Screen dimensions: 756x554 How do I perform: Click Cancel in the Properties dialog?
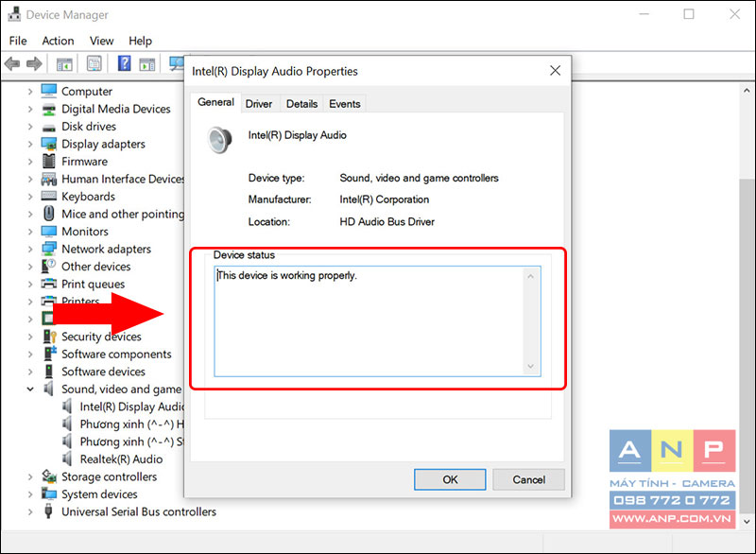[529, 479]
